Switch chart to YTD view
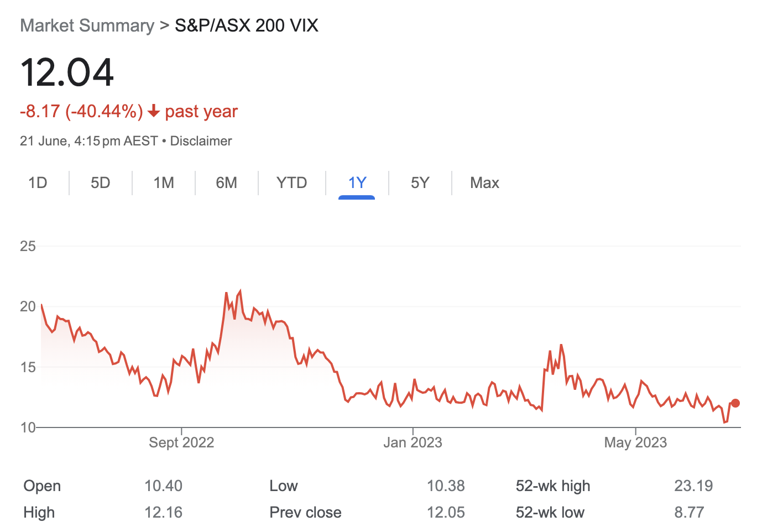Image resolution: width=762 pixels, height=532 pixels. pyautogui.click(x=291, y=183)
